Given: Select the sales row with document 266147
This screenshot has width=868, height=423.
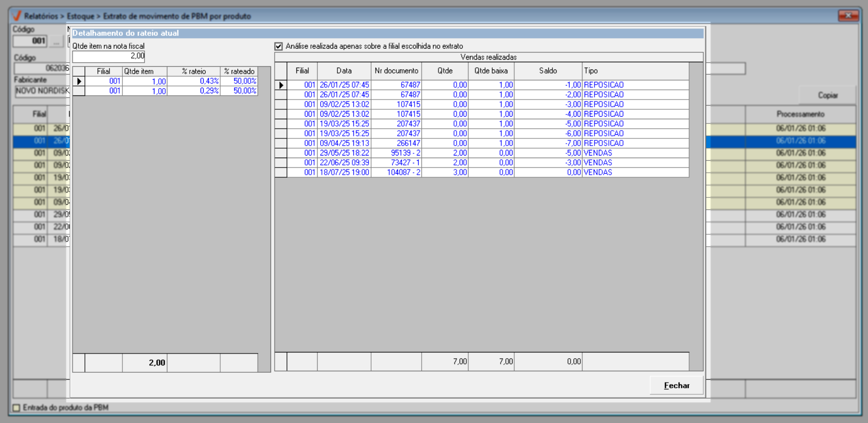Looking at the screenshot, I should pos(408,143).
